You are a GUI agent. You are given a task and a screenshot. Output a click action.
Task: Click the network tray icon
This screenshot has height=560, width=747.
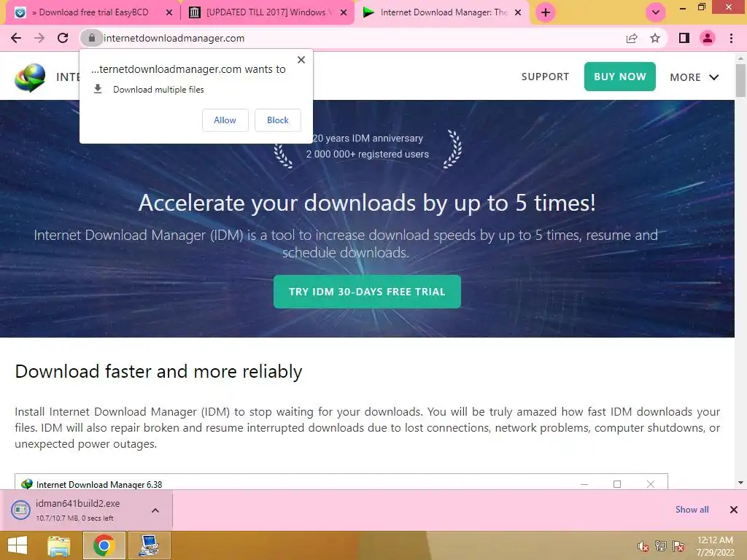tap(661, 546)
